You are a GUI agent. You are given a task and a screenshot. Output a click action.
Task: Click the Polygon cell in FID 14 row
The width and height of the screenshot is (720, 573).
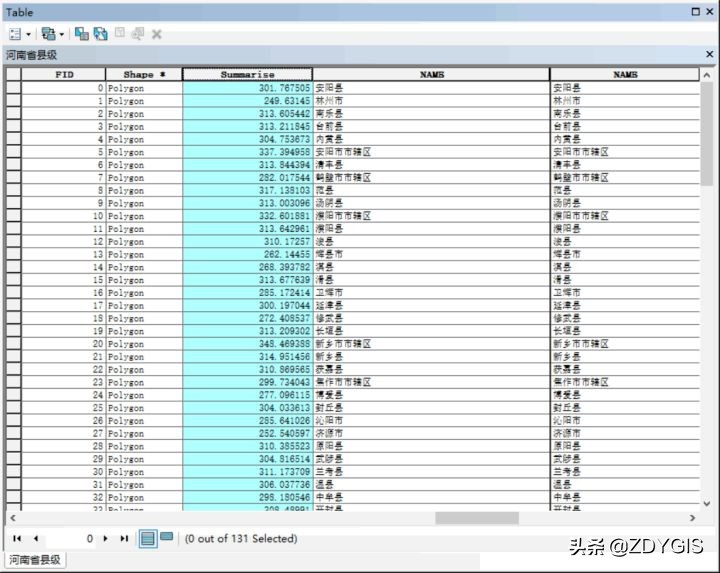144,267
